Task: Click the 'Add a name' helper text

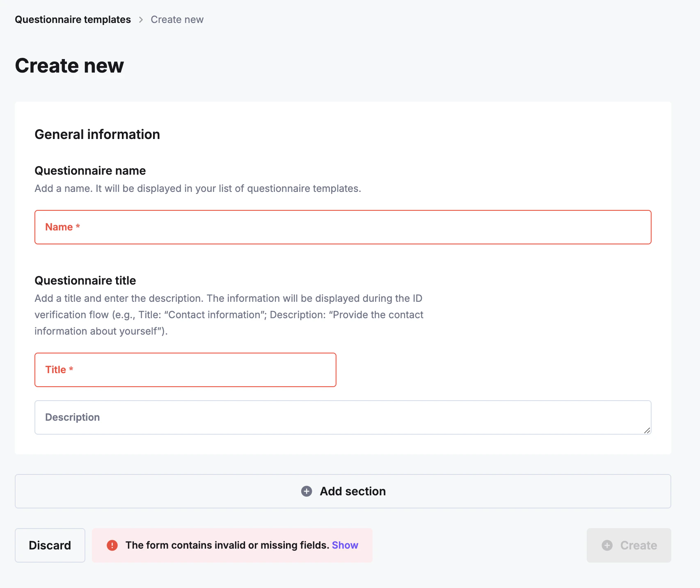Action: click(x=198, y=189)
